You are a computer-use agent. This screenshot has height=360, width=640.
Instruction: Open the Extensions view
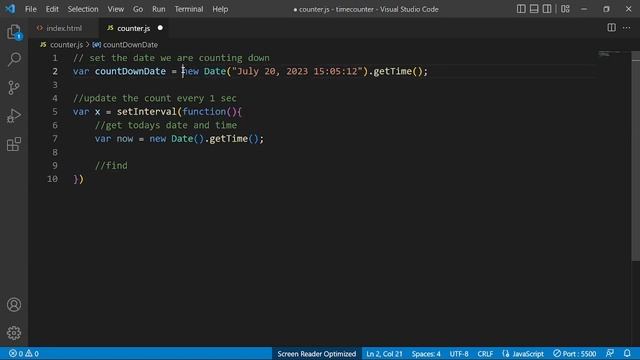point(14,144)
